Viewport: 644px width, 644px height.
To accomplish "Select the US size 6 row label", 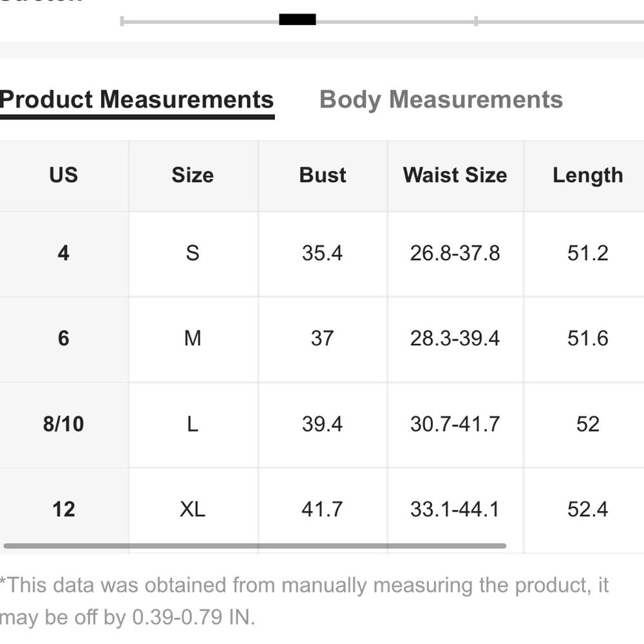I will [x=64, y=339].
